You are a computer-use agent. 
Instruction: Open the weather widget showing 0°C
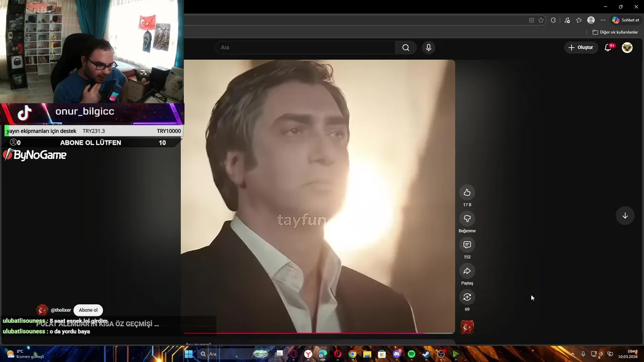click(25, 354)
